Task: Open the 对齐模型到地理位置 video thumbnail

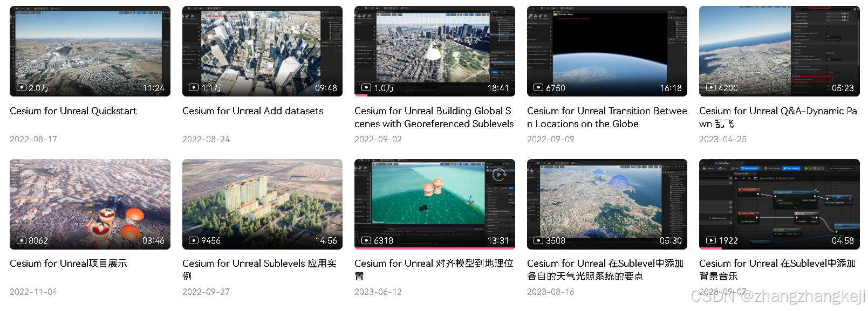Action: (435, 204)
